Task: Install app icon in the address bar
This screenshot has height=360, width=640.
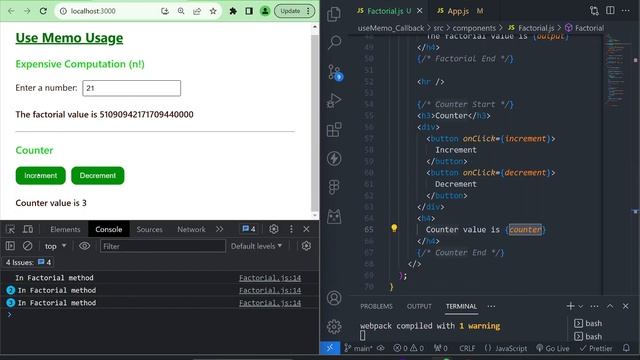Action: 165,11
